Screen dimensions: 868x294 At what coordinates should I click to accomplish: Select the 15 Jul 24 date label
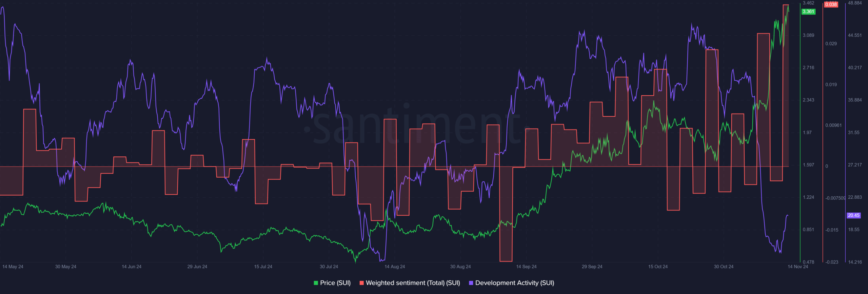[x=263, y=267]
